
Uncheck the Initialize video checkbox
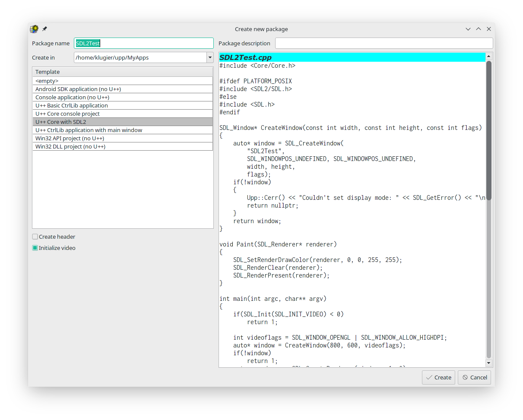35,248
